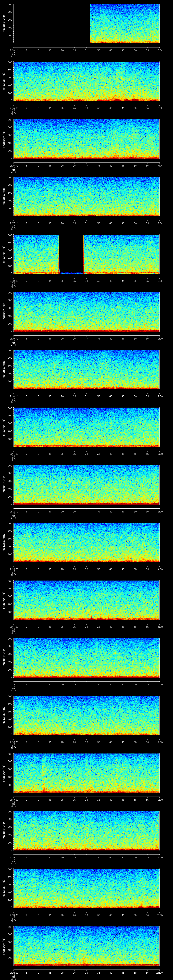Click the 21:00 end time label
173x980 pixels.
point(160,972)
